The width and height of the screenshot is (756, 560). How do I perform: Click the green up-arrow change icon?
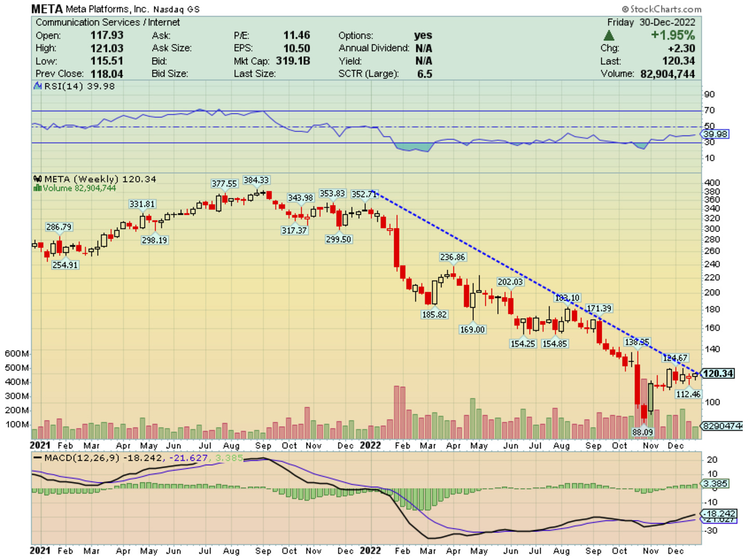(x=609, y=36)
